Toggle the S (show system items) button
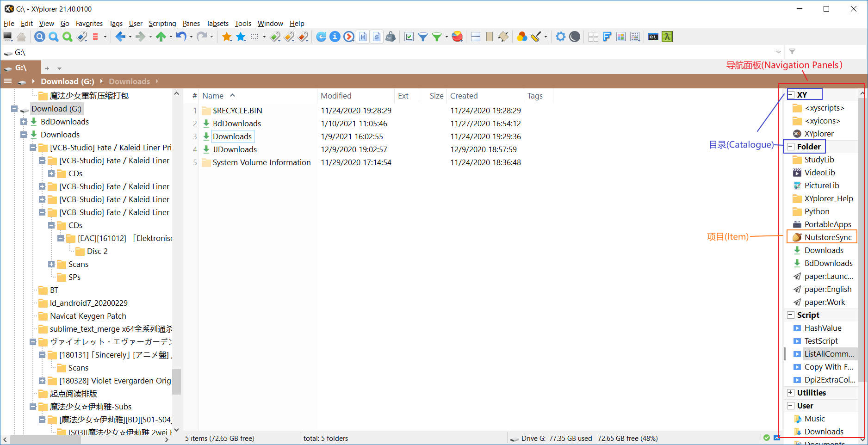868x445 pixels. coord(377,37)
